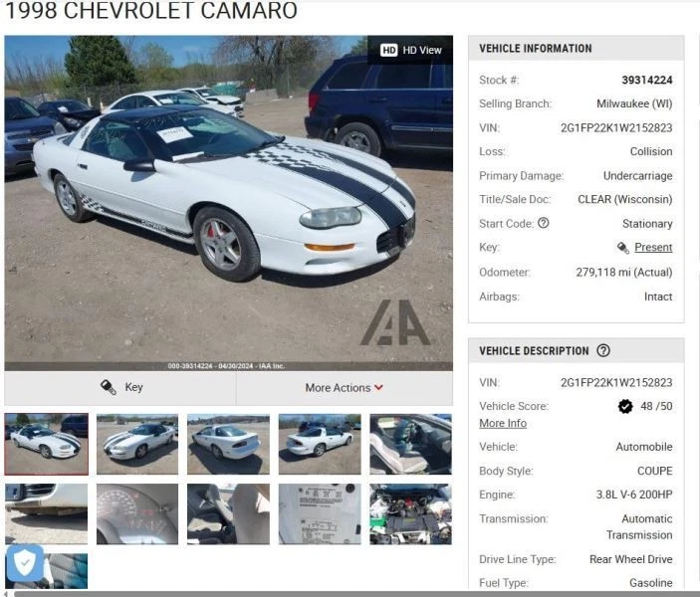Open the Key button below the photo
The height and width of the screenshot is (597, 700).
120,388
